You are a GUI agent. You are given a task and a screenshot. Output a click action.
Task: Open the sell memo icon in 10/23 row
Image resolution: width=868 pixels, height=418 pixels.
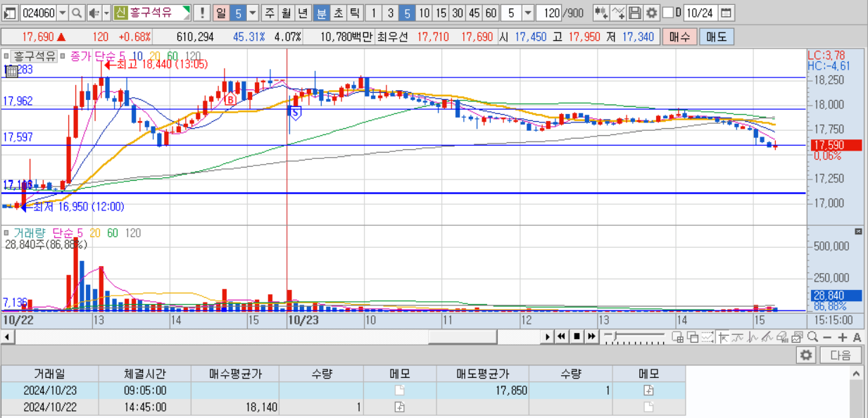click(x=648, y=391)
